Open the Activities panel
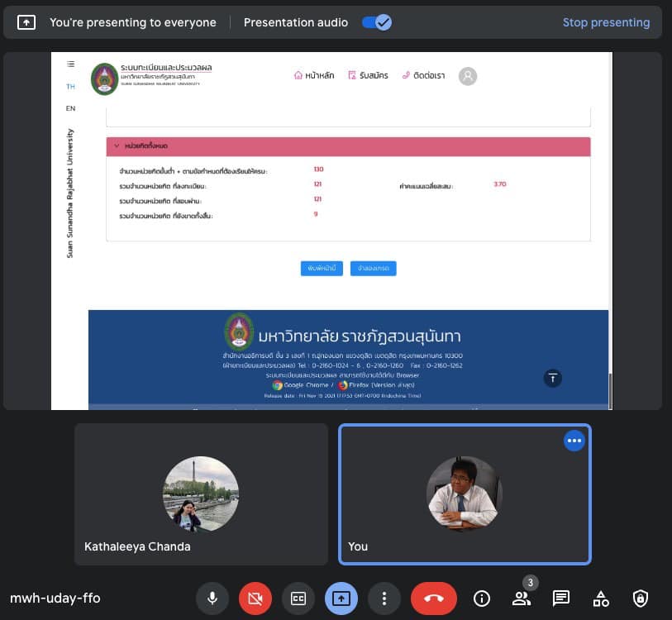The image size is (672, 620). (x=601, y=598)
